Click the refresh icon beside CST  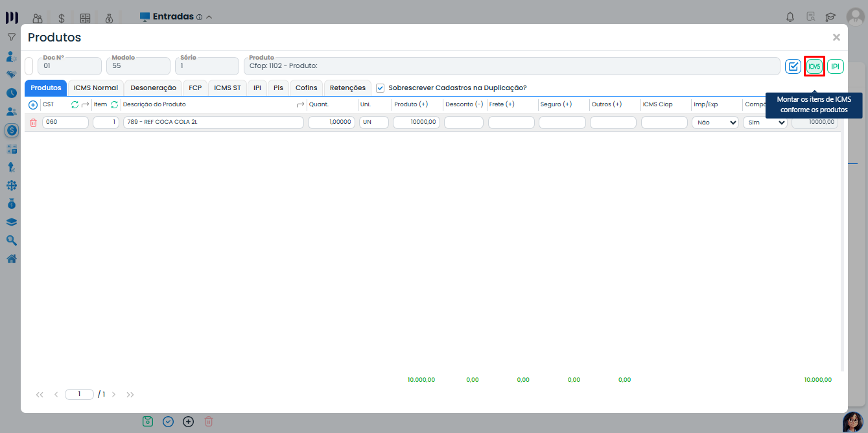click(75, 104)
